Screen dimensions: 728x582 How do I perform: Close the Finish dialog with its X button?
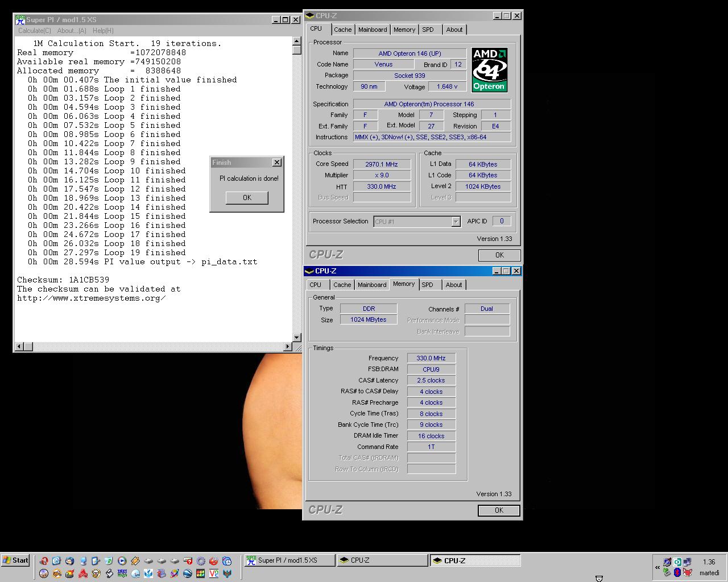click(277, 163)
